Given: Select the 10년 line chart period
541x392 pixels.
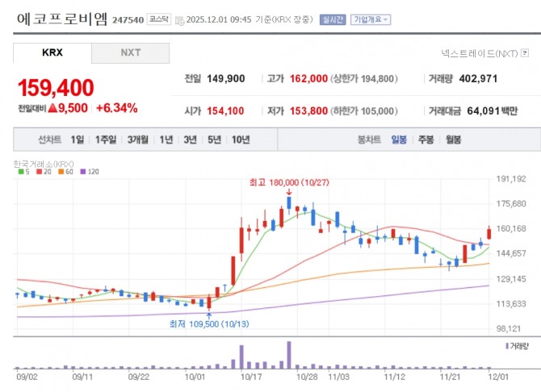Looking at the screenshot, I should [x=241, y=140].
